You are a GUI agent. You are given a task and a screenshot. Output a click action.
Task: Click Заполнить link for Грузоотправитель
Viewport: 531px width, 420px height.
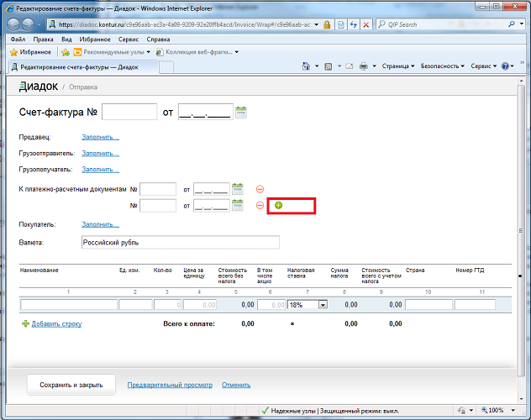point(100,154)
